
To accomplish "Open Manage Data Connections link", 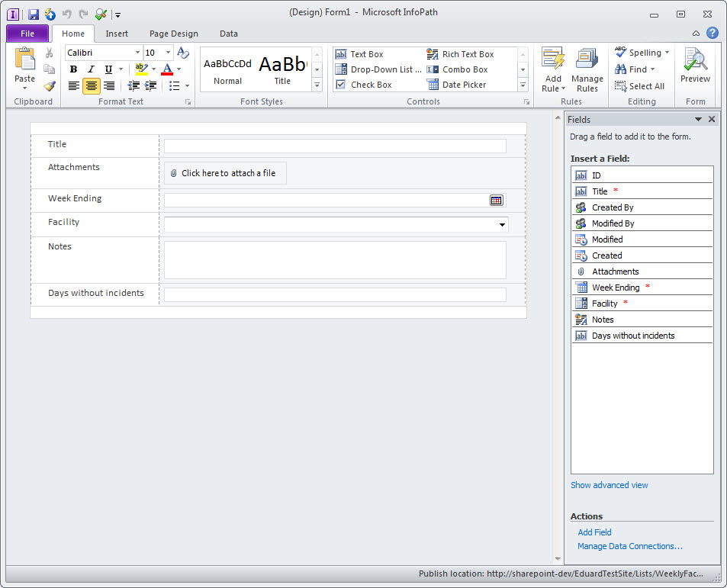I will tap(630, 546).
